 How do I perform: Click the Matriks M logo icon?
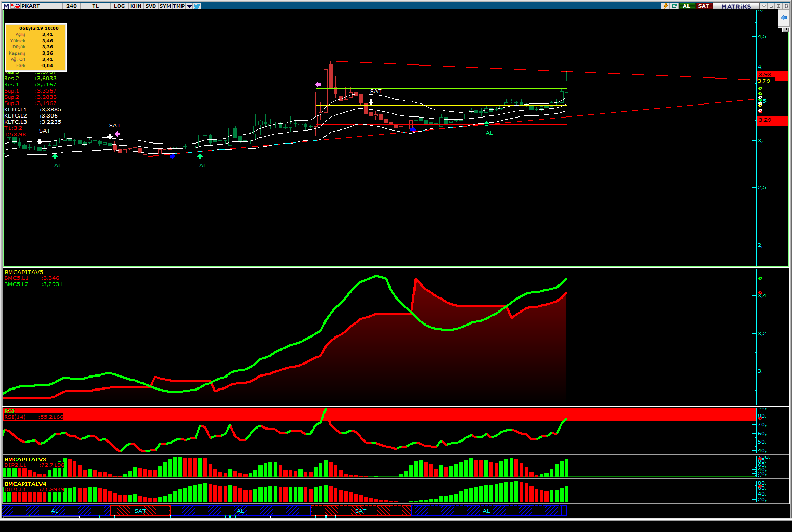(x=6, y=6)
